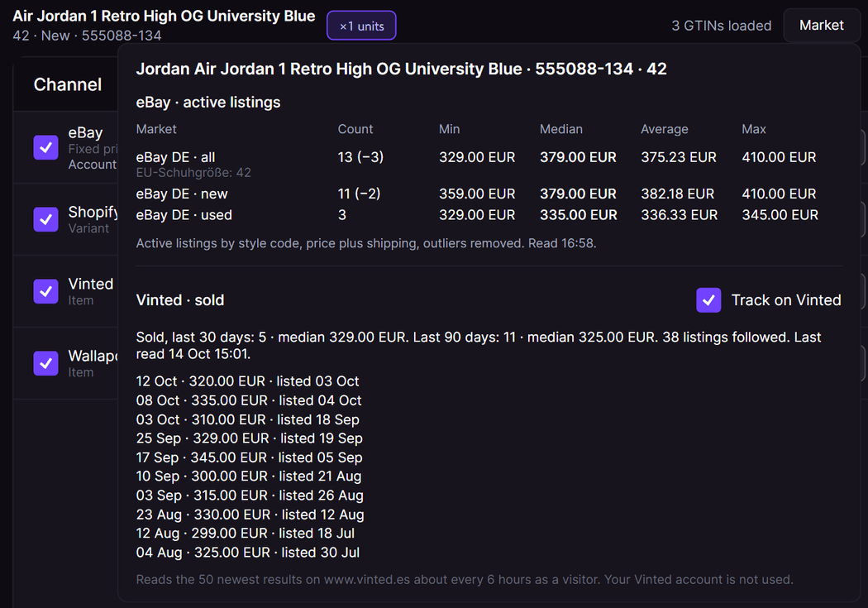Click average value 336.33 EUR
Screen dimensions: 868x608
[680, 215]
